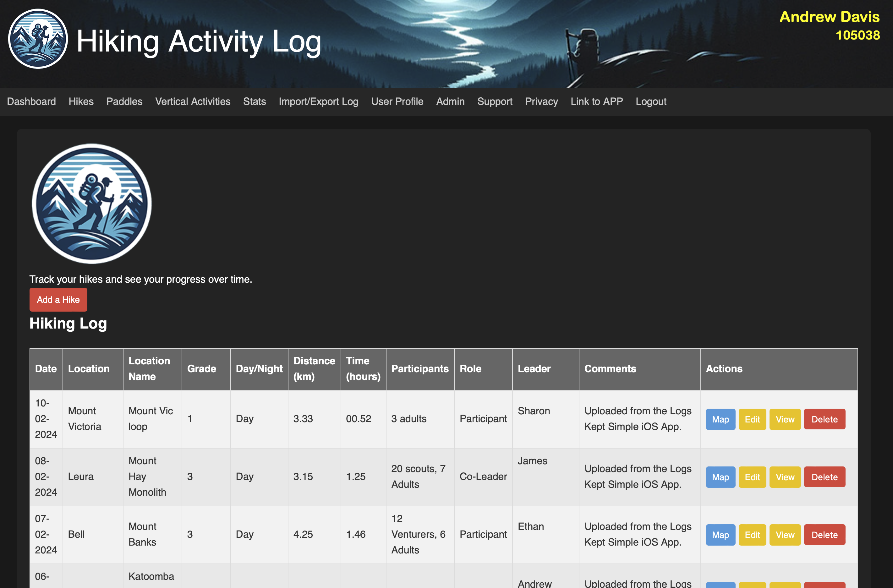This screenshot has height=588, width=893.
Task: Click the large circular hiker emblem
Action: [92, 204]
